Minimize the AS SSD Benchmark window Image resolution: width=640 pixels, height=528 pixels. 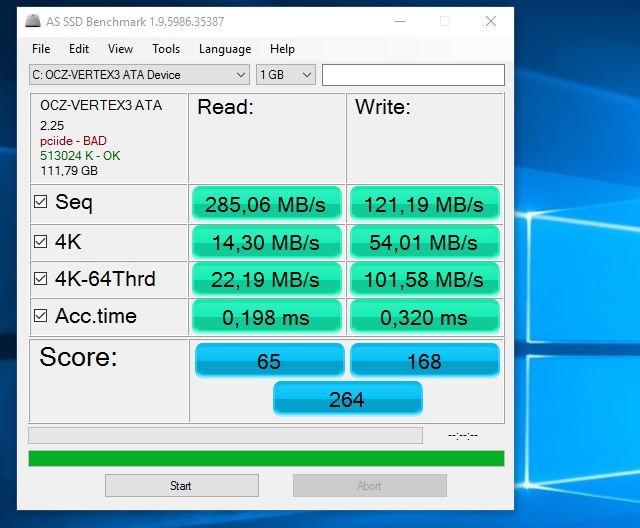pyautogui.click(x=400, y=21)
